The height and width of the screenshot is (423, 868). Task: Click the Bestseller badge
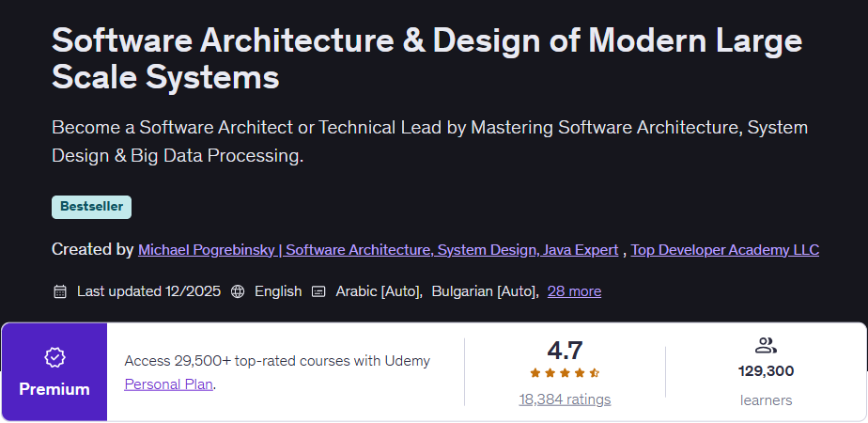pos(91,207)
